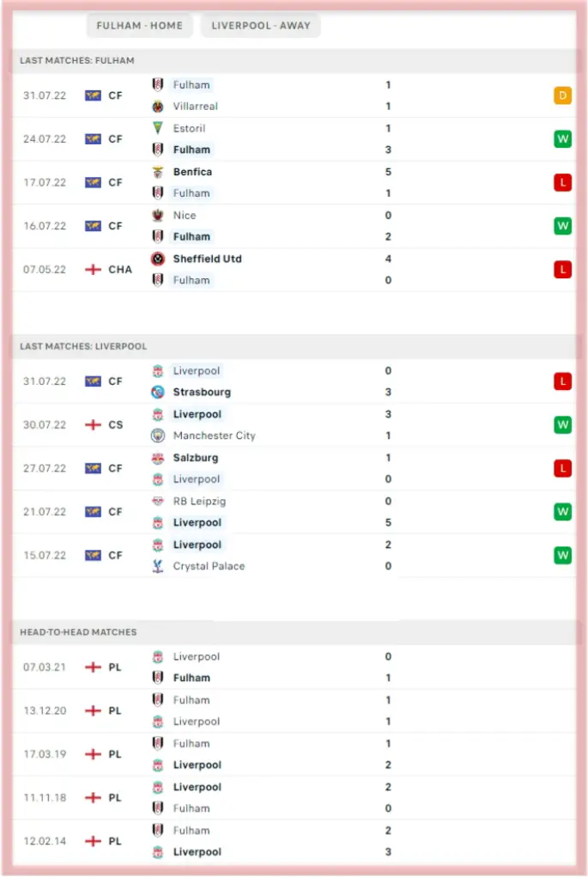The width and height of the screenshot is (588, 877).
Task: Click the loss badge for Benfica match
Action: point(562,182)
